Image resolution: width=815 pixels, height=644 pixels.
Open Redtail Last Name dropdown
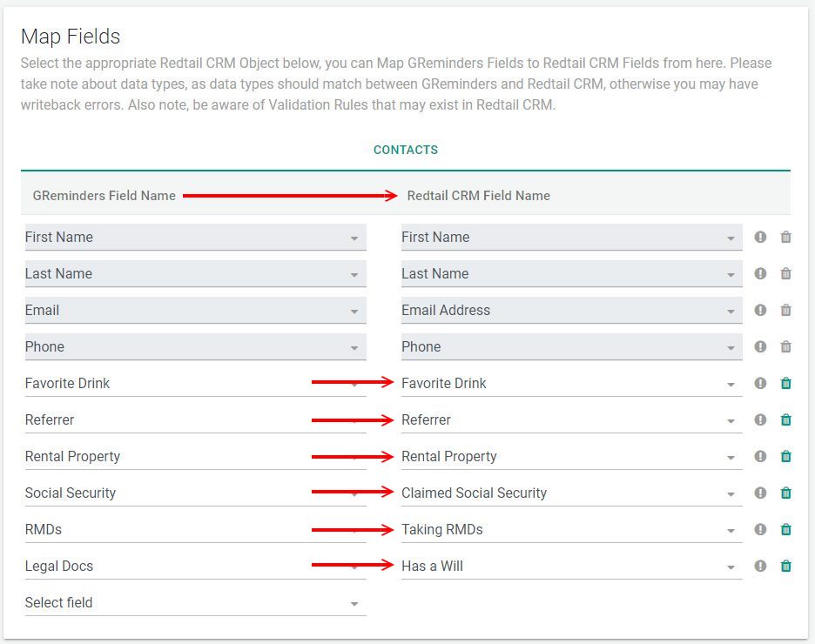pyautogui.click(x=572, y=273)
